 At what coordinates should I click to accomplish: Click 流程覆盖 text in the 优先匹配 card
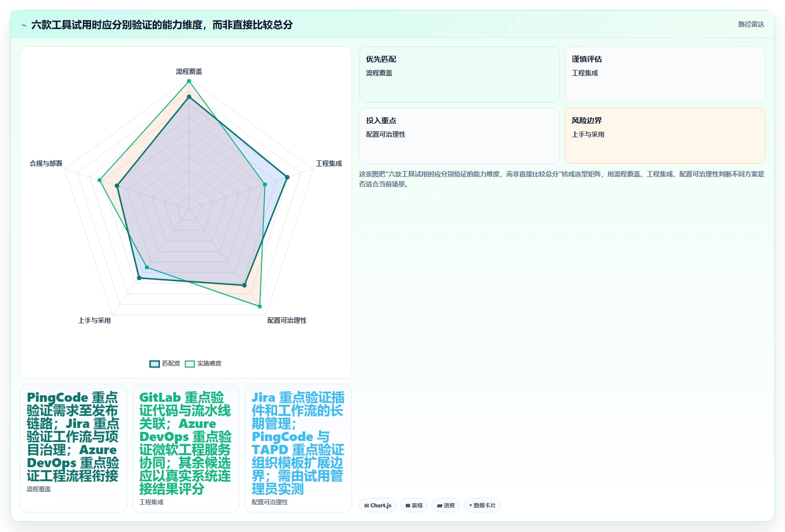pos(379,73)
